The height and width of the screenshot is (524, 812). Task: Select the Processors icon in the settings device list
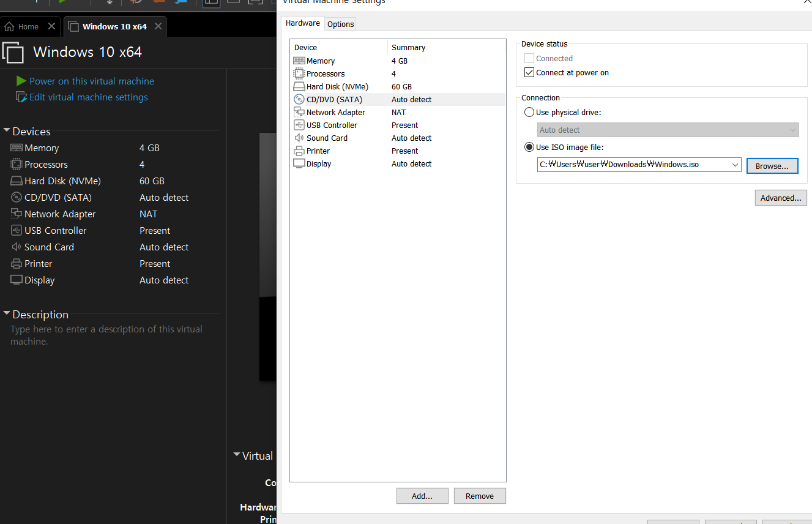click(x=299, y=73)
